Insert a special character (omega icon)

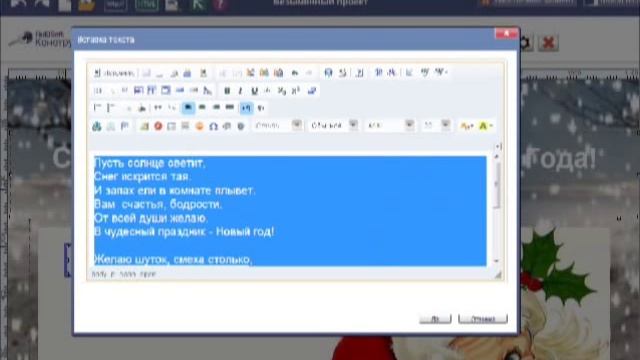coord(213,126)
